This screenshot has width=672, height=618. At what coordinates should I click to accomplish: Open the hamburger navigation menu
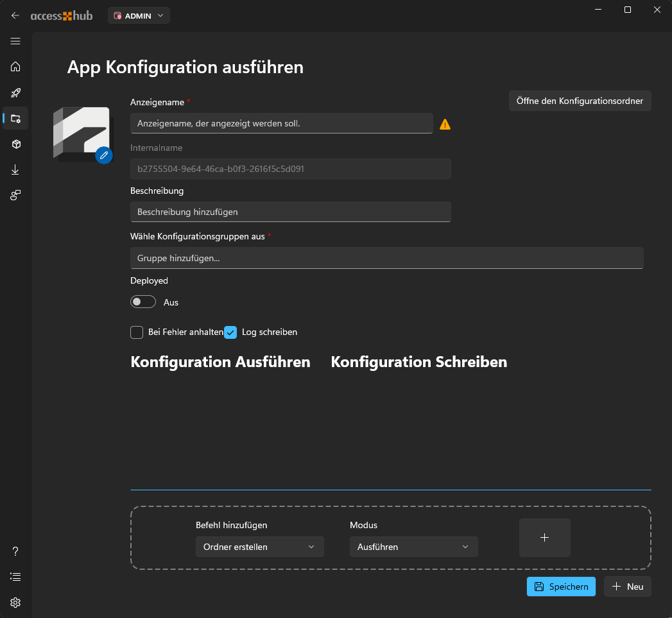click(x=15, y=41)
